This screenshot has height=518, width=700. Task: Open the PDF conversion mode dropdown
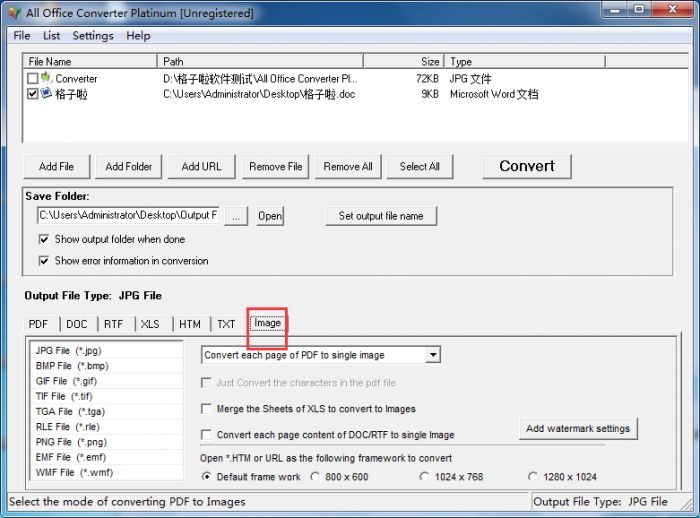point(432,355)
